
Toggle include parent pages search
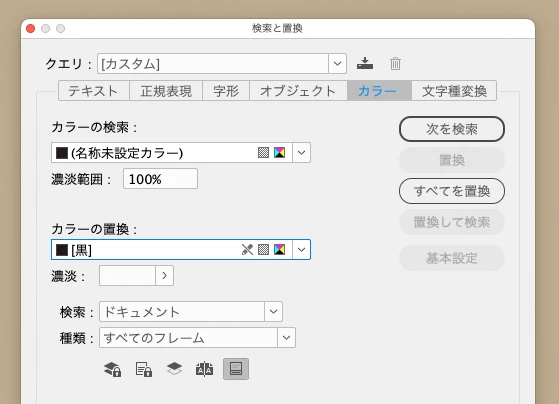(x=205, y=369)
